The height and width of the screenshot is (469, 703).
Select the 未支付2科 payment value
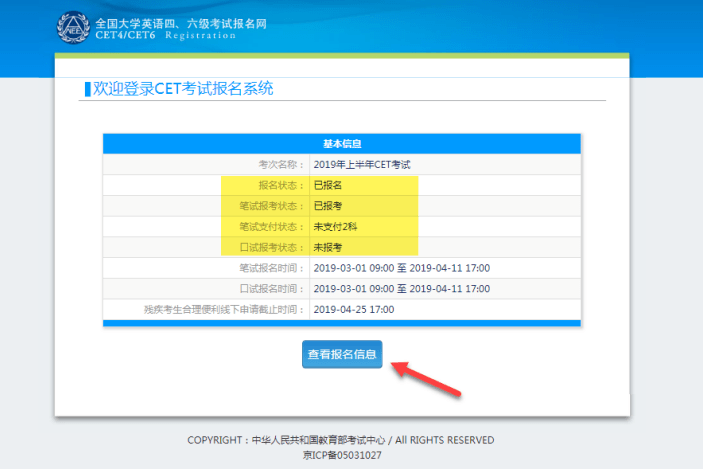335,226
